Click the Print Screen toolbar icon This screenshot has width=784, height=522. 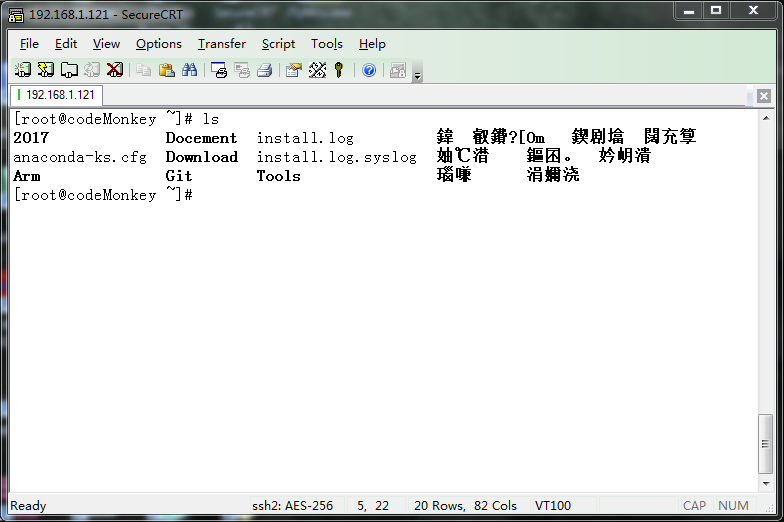219,70
